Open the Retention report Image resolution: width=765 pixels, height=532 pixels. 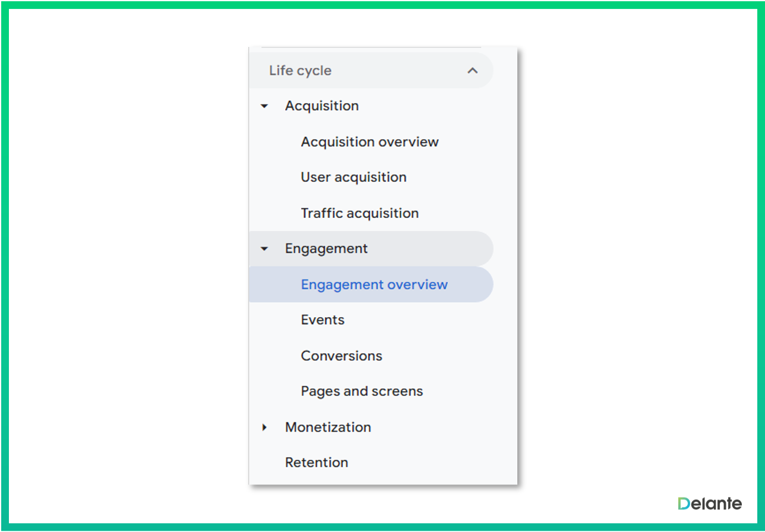[x=317, y=463]
